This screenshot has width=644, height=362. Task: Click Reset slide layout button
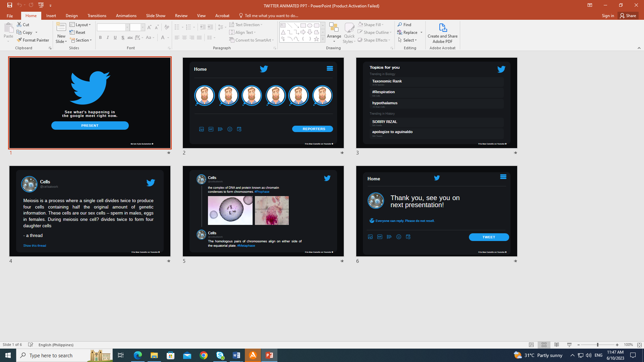tap(77, 32)
